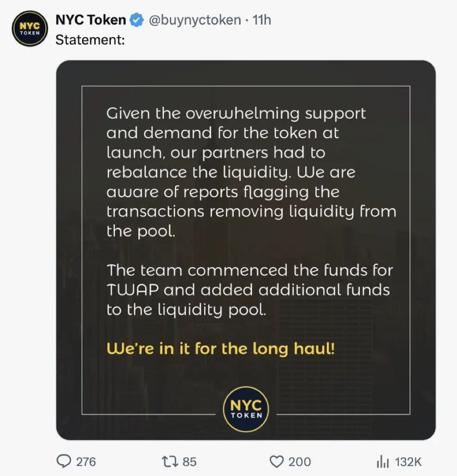The width and height of the screenshot is (457, 476).
Task: Click the 85 reposts count
Action: 190,462
